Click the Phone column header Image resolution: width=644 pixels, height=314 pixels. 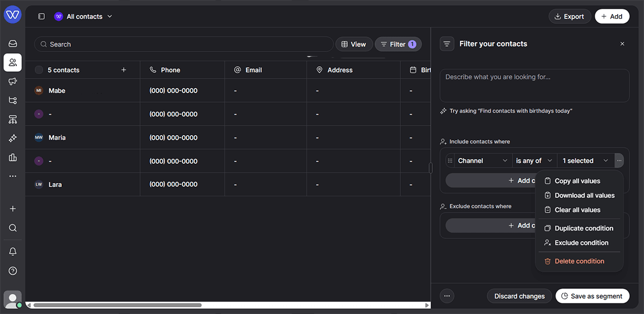183,70
